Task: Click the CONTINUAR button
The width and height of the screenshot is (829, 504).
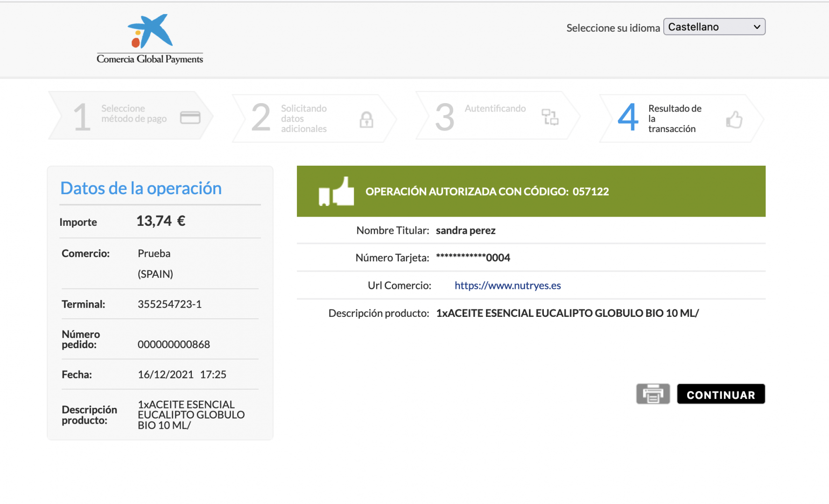Action: tap(721, 394)
